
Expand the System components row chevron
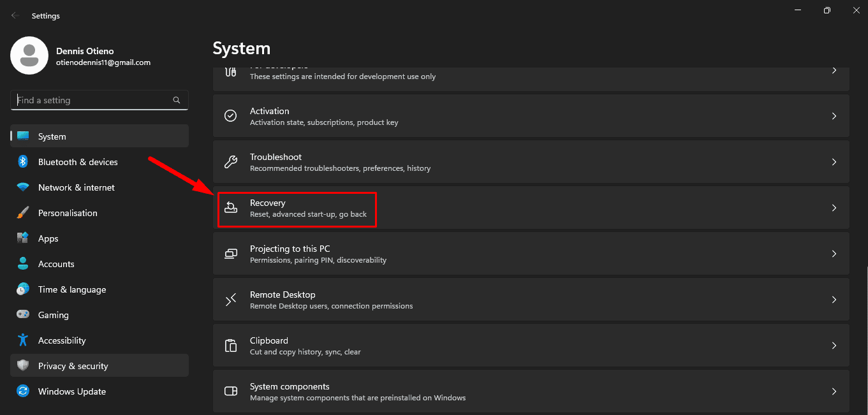tap(834, 391)
